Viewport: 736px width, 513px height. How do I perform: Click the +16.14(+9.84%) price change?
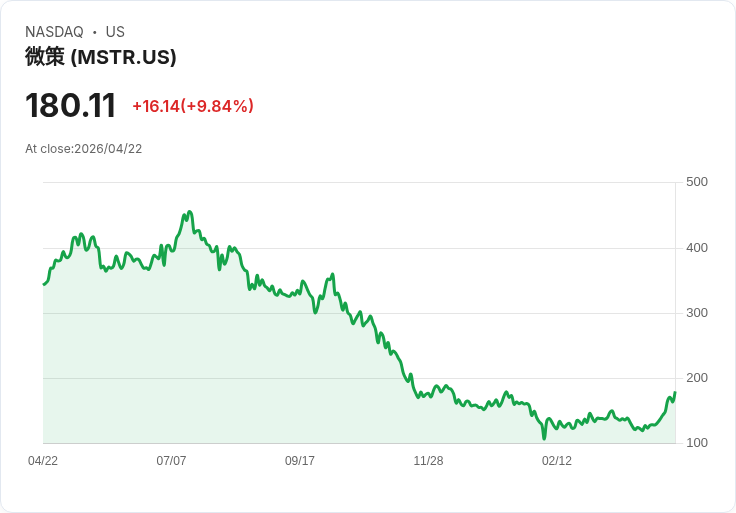point(193,106)
